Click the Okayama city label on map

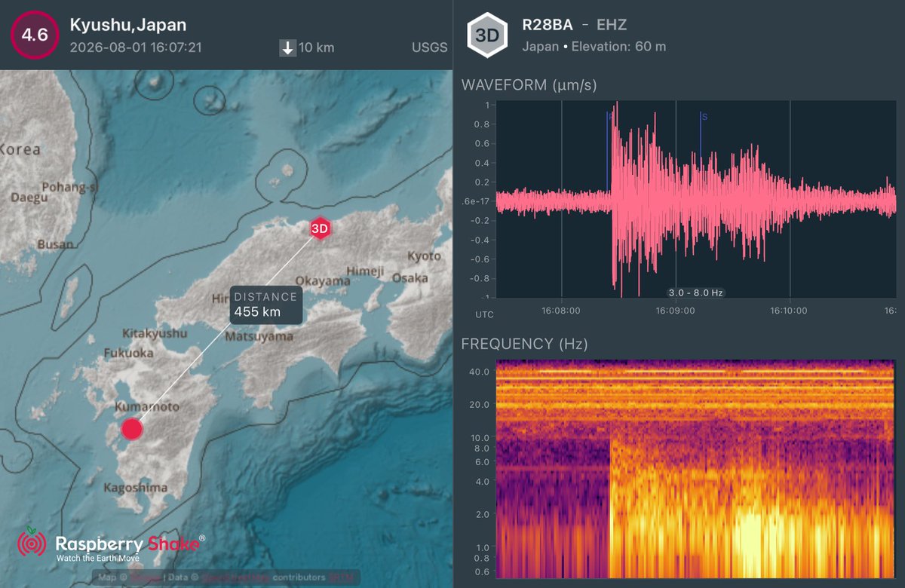coord(323,280)
